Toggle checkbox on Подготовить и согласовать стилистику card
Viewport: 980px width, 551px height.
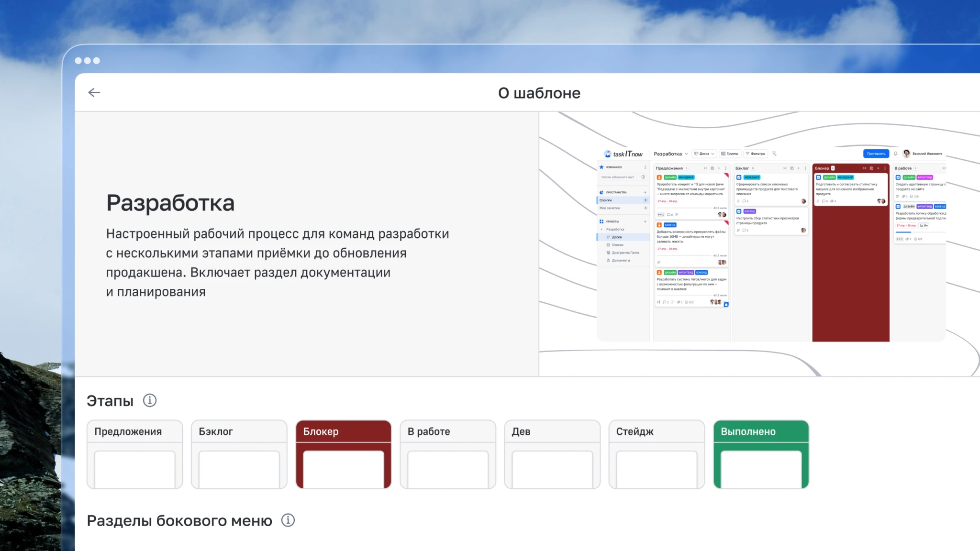tap(818, 177)
